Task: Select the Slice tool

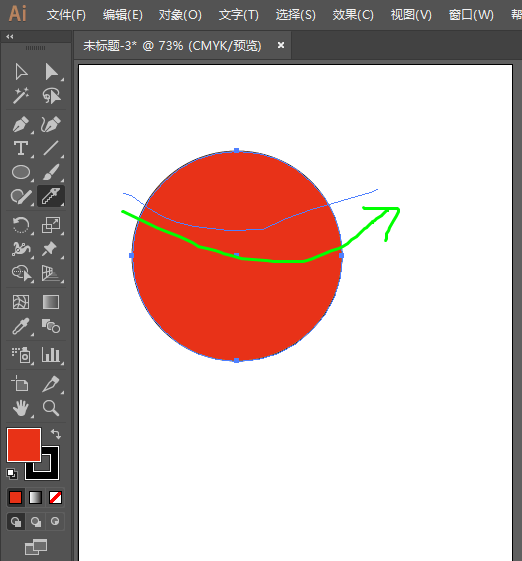Action: [x=51, y=384]
